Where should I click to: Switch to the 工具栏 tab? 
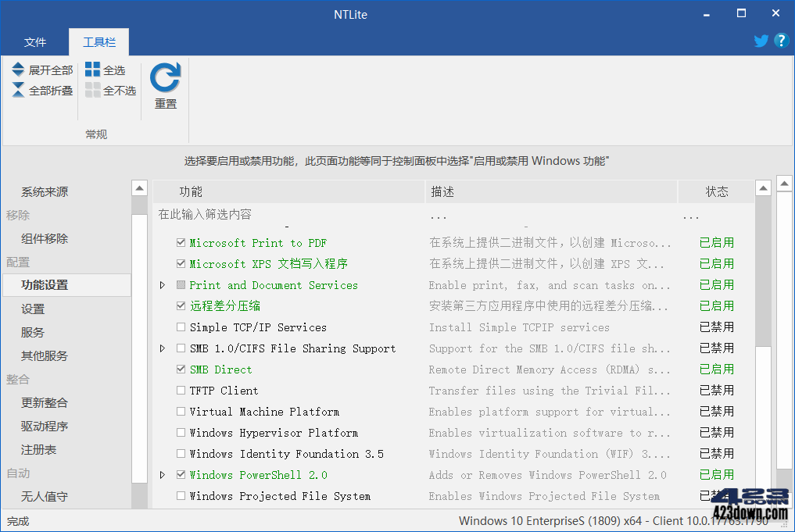pos(98,41)
